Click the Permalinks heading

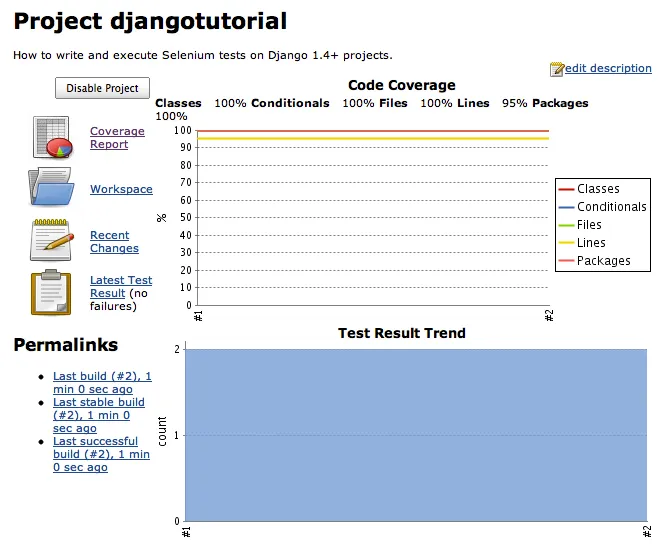tap(66, 345)
